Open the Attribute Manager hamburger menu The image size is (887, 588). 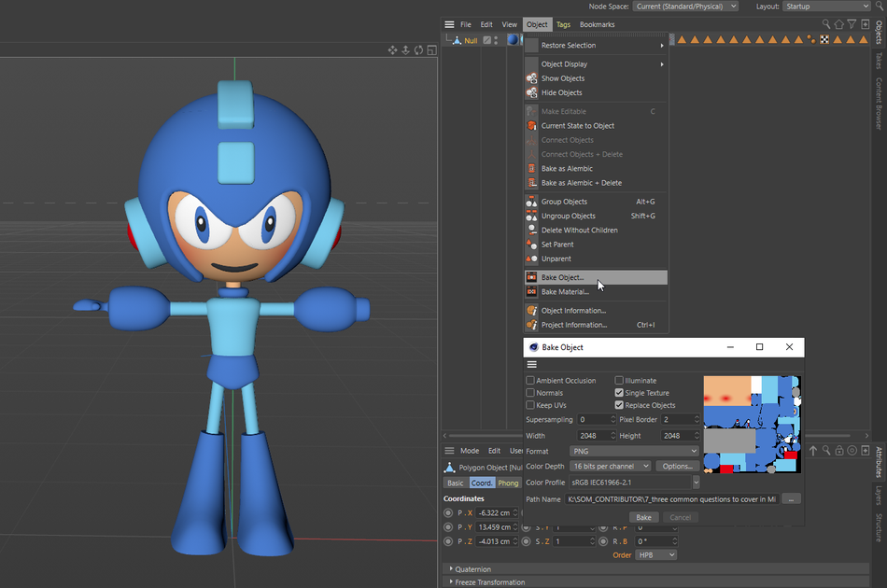[449, 451]
